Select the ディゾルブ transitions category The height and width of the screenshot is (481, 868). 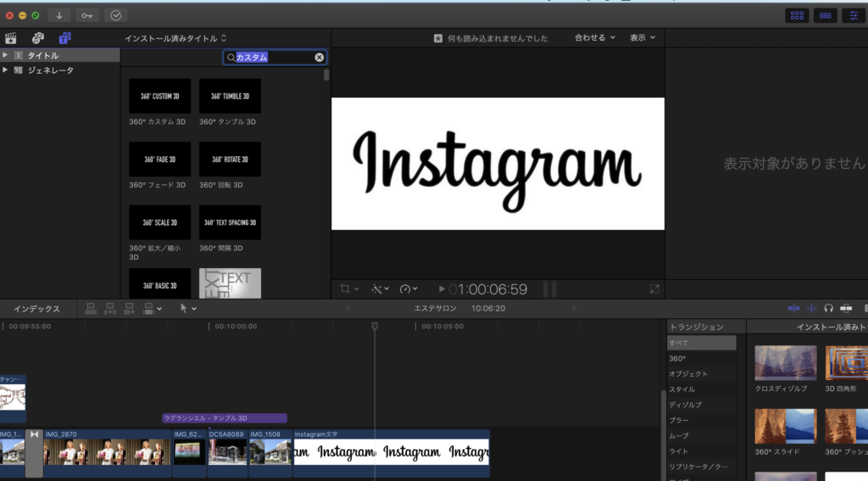tap(701, 405)
